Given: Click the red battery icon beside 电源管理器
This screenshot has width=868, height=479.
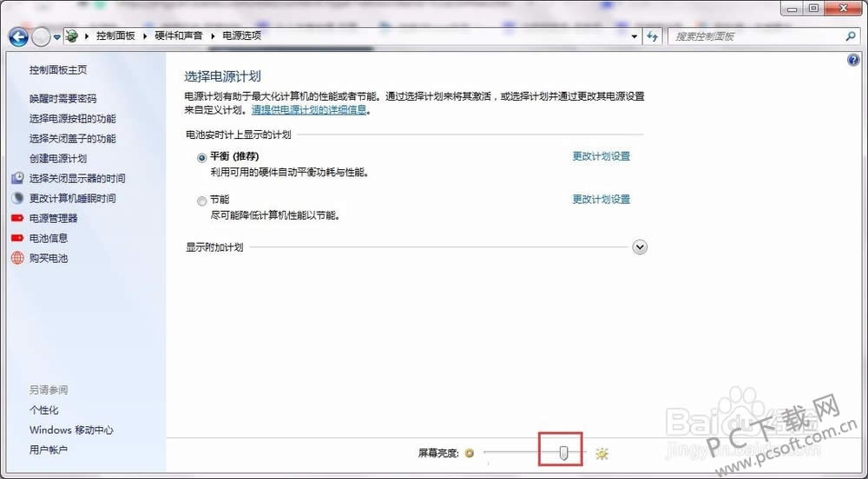Looking at the screenshot, I should coord(18,218).
